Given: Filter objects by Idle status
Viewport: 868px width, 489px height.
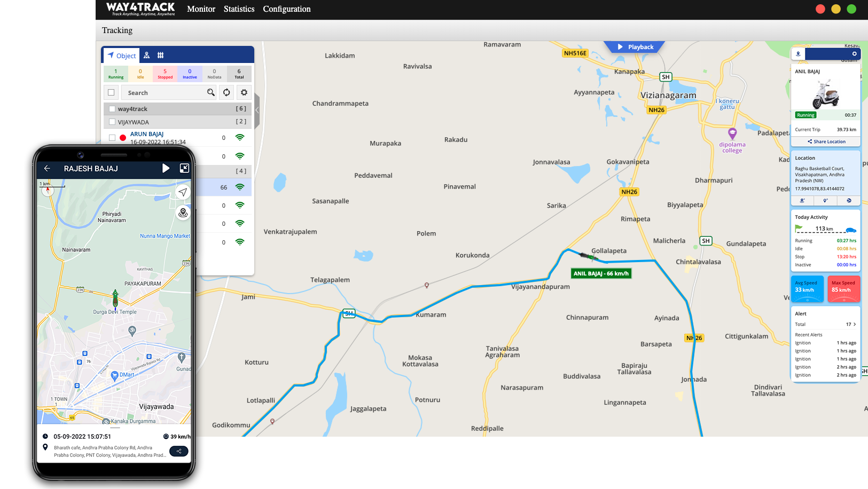Looking at the screenshot, I should (x=140, y=74).
